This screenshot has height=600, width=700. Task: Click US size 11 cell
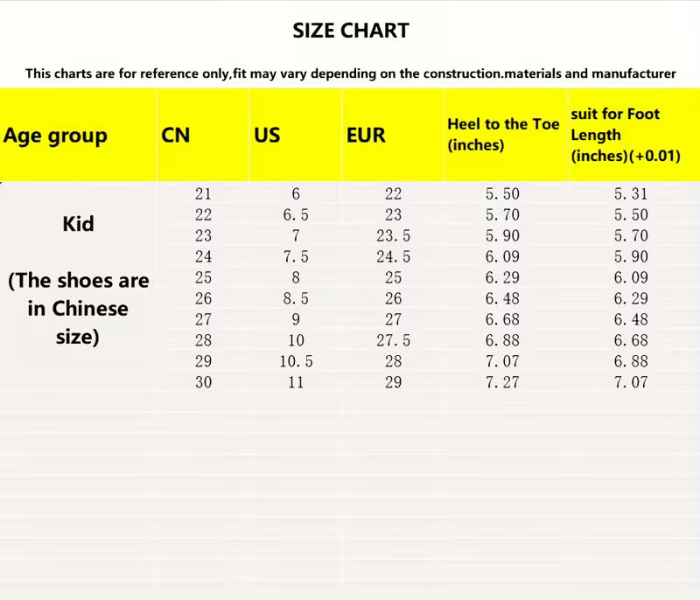[296, 382]
